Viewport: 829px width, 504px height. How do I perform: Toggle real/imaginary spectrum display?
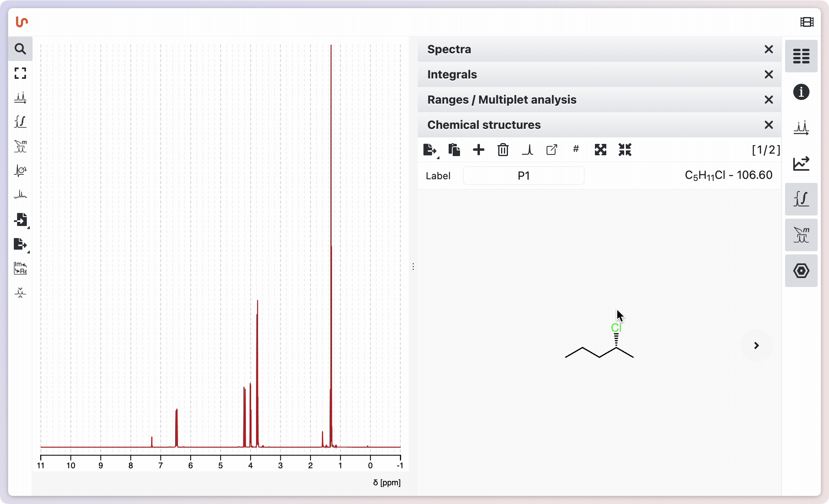(x=20, y=268)
